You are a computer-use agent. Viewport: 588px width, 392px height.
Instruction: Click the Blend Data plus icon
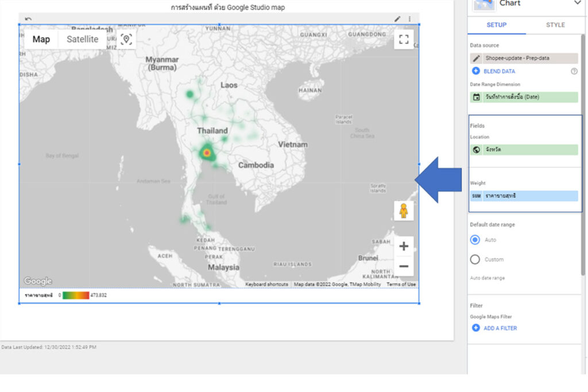476,71
